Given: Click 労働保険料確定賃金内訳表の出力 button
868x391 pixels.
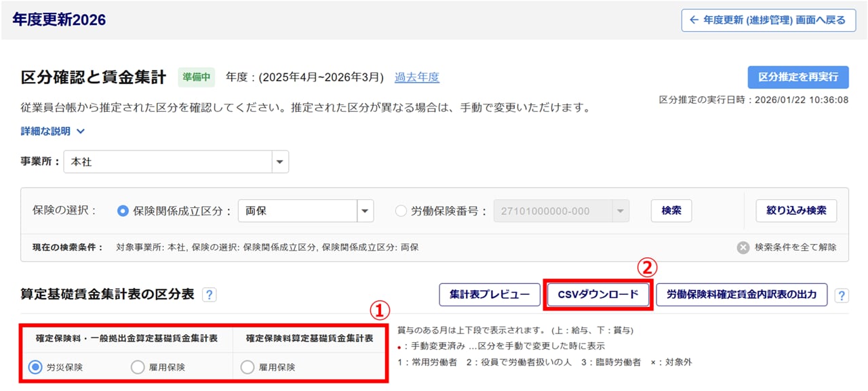Looking at the screenshot, I should coord(741,295).
